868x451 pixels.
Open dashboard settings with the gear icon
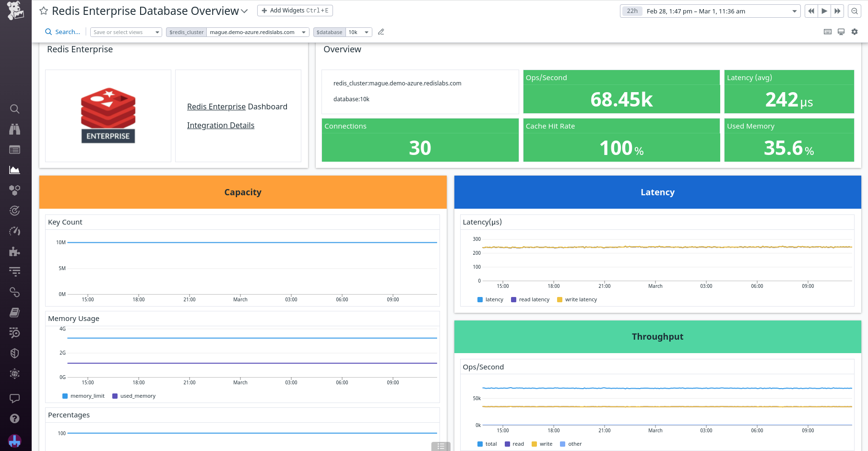click(x=855, y=32)
